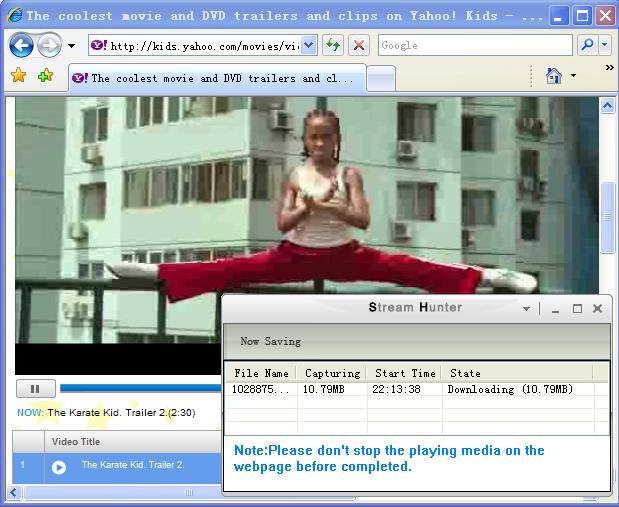Focus the Google search box
Screen dimensions: 619x507
475,45
